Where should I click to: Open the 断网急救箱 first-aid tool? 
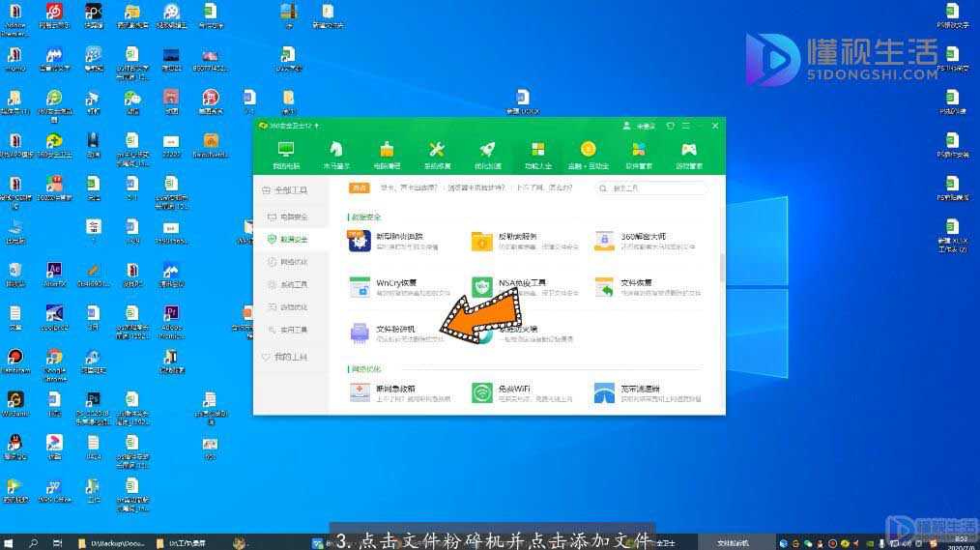click(x=399, y=393)
